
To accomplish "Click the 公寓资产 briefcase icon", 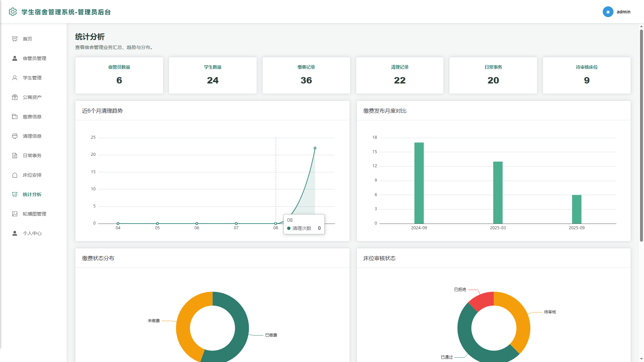I will (x=15, y=97).
